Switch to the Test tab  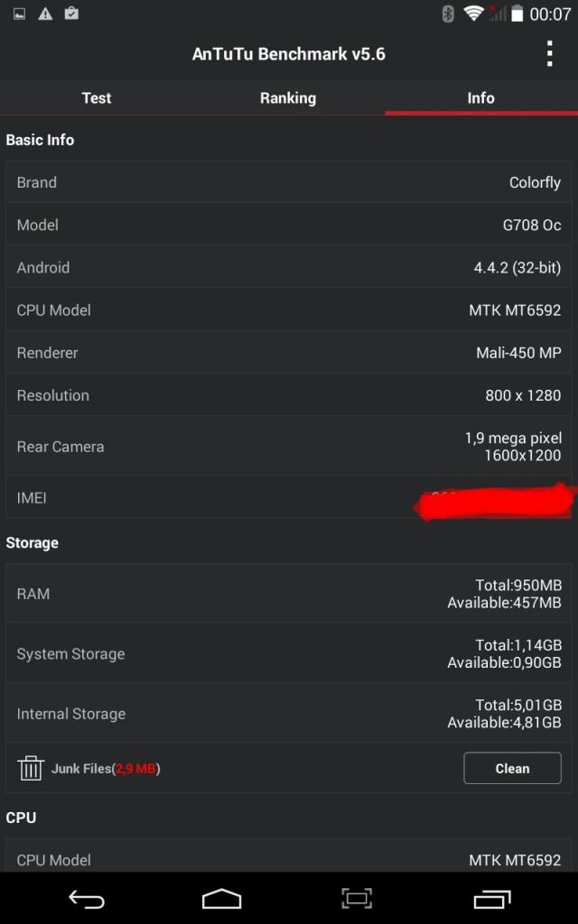97,97
